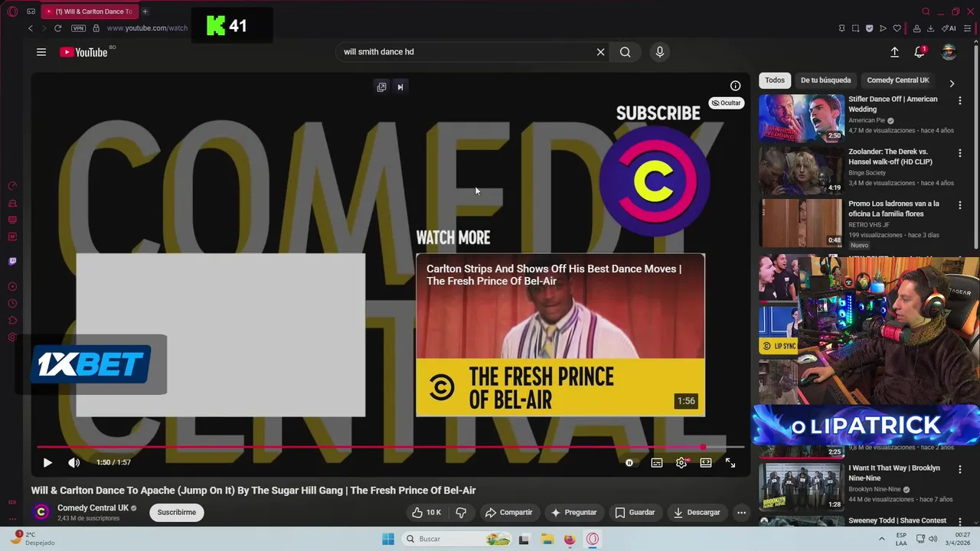Open the Comedy Central UK channel name link
This screenshot has width=980, height=551.
point(93,507)
